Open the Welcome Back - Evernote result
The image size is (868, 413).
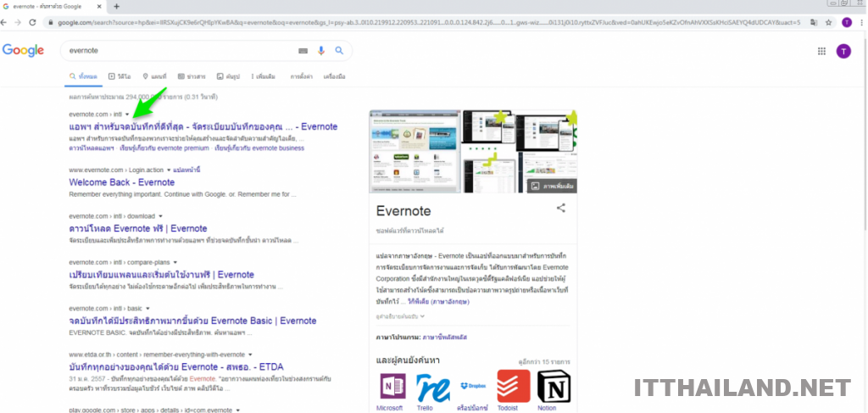[122, 182]
